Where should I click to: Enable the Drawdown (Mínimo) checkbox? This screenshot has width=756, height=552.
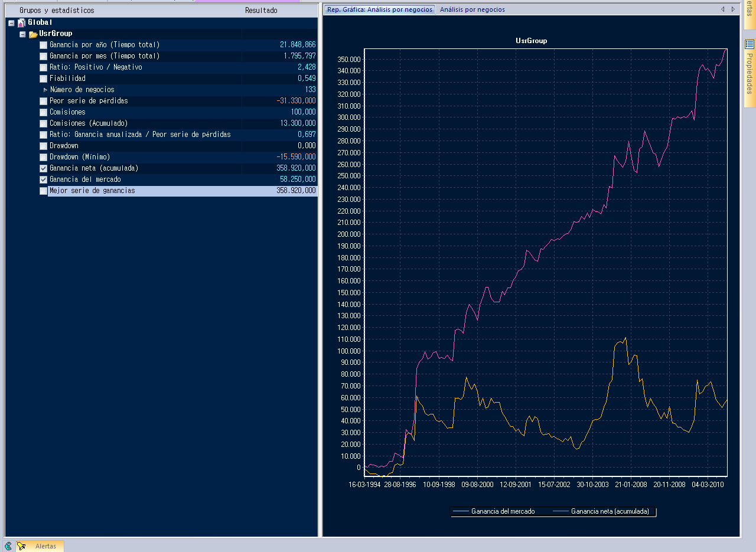coord(43,157)
